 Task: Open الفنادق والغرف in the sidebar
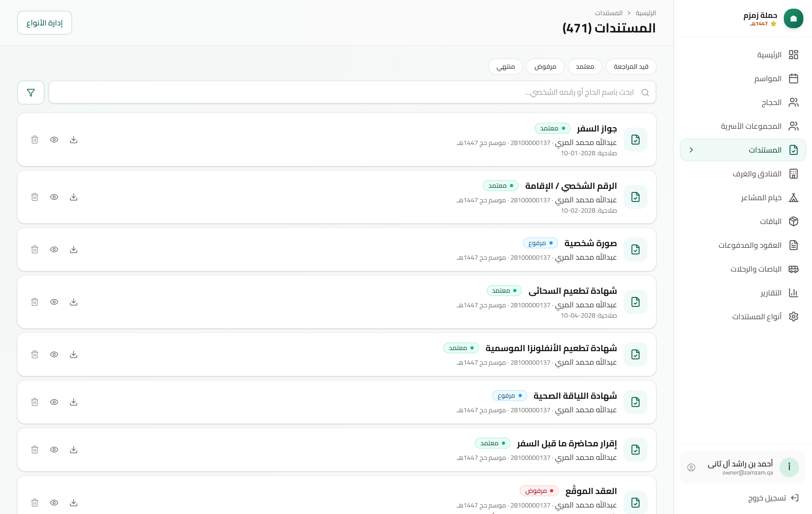pyautogui.click(x=743, y=174)
